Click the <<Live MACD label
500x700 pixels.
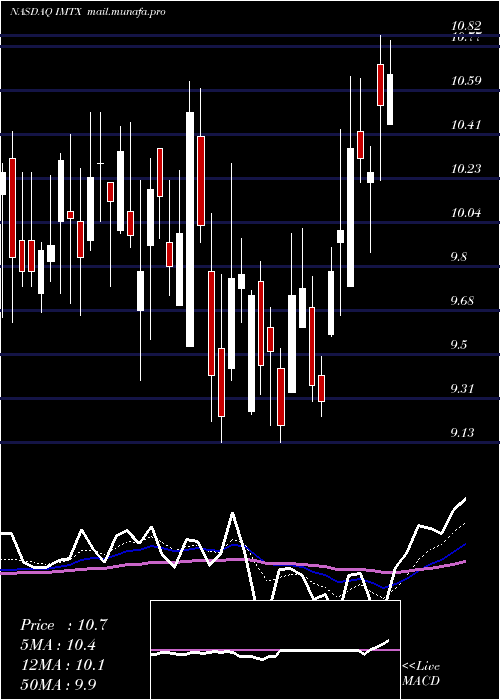click(421, 674)
